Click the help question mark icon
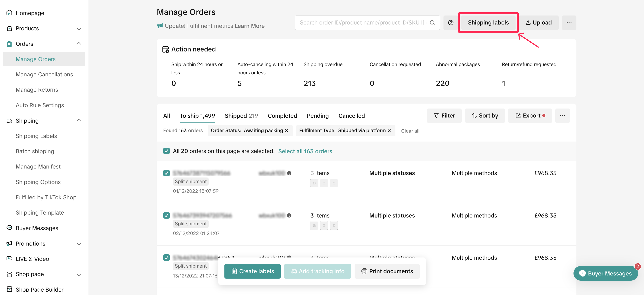644x295 pixels. click(x=450, y=23)
